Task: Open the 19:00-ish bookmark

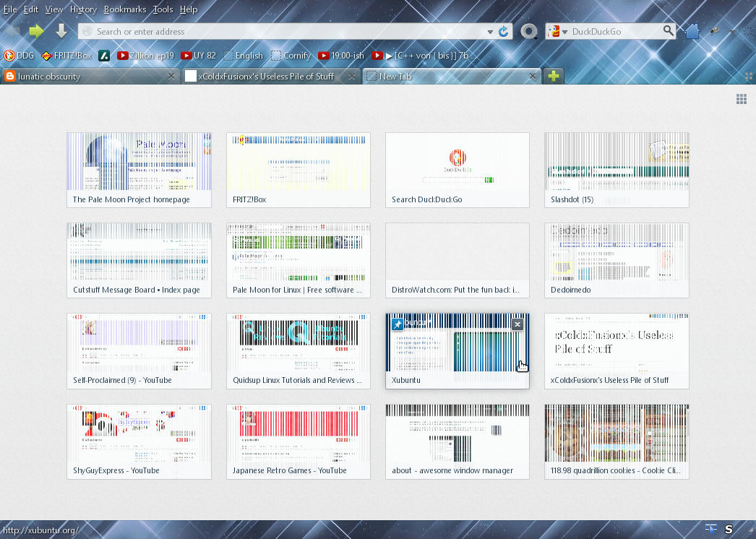Action: pyautogui.click(x=341, y=56)
